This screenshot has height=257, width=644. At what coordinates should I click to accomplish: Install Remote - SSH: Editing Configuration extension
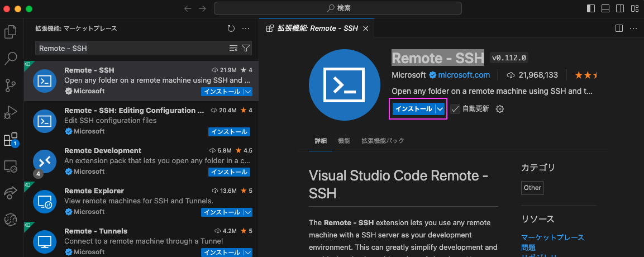[x=229, y=132]
